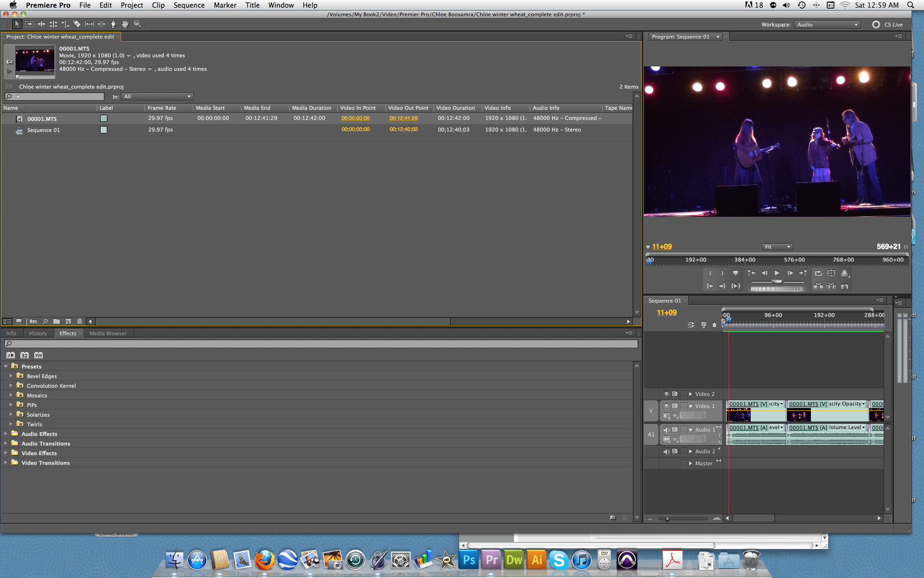924x578 pixels.
Task: Click New Bin folder icon in Project panel
Action: pos(56,321)
